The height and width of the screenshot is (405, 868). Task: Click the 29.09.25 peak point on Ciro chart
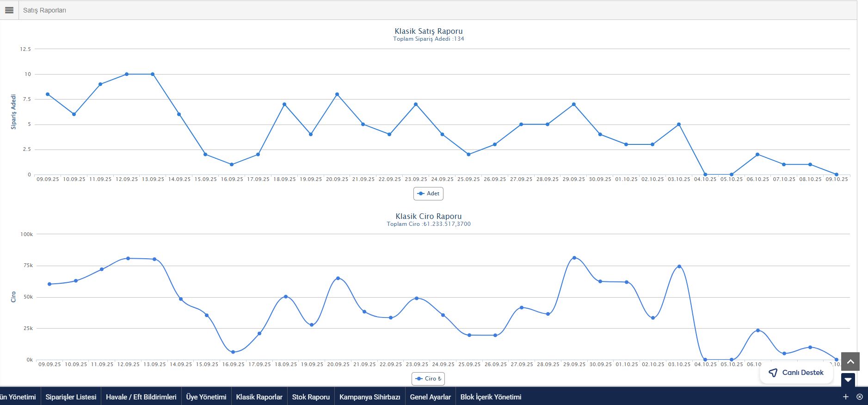click(574, 258)
